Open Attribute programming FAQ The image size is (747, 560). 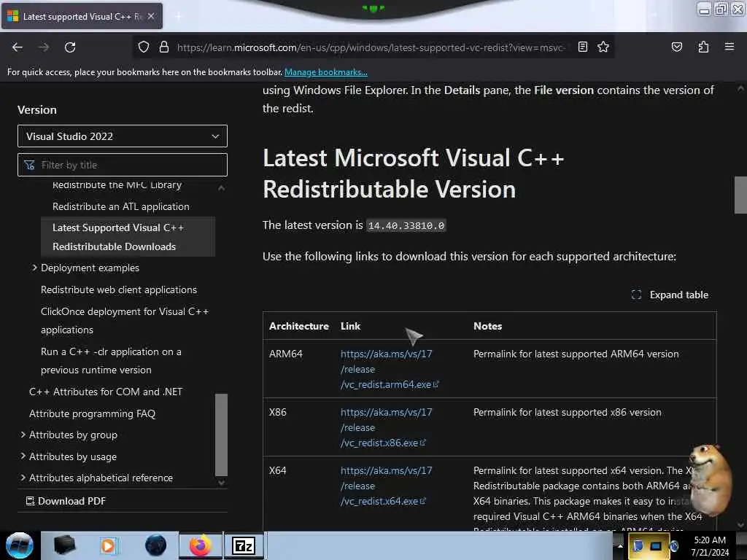click(x=93, y=413)
